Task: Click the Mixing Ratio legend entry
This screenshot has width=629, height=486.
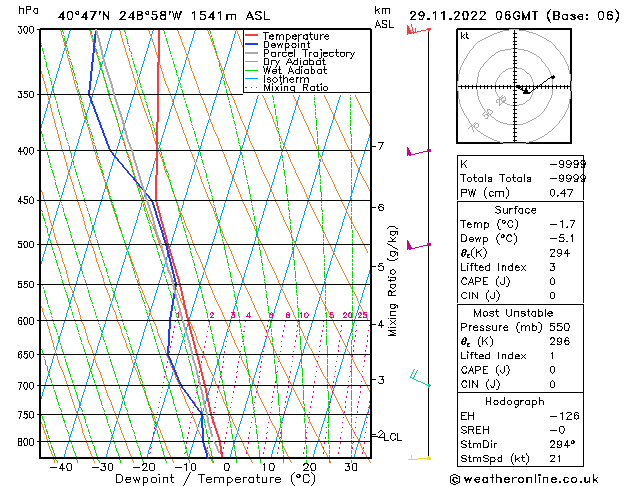Action: [287, 87]
